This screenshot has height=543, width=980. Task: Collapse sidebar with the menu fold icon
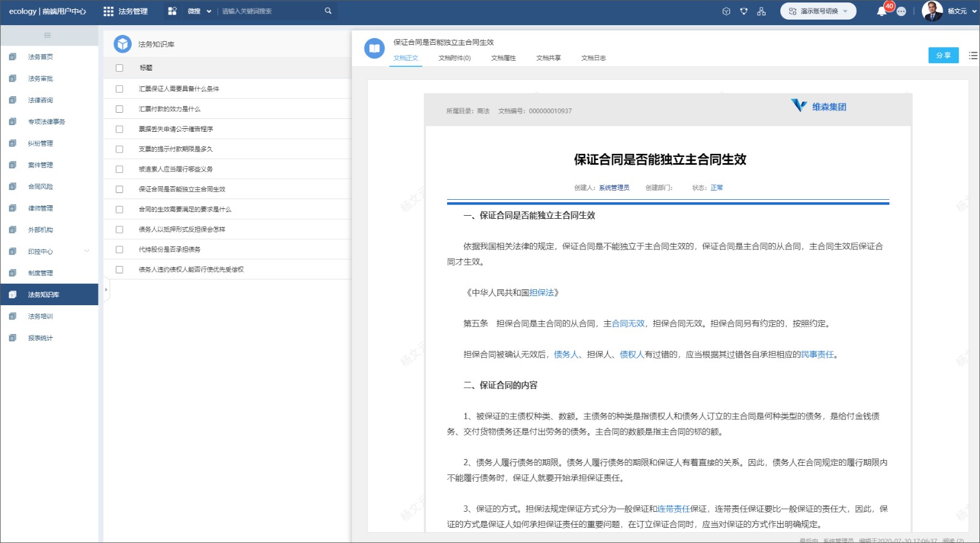48,35
